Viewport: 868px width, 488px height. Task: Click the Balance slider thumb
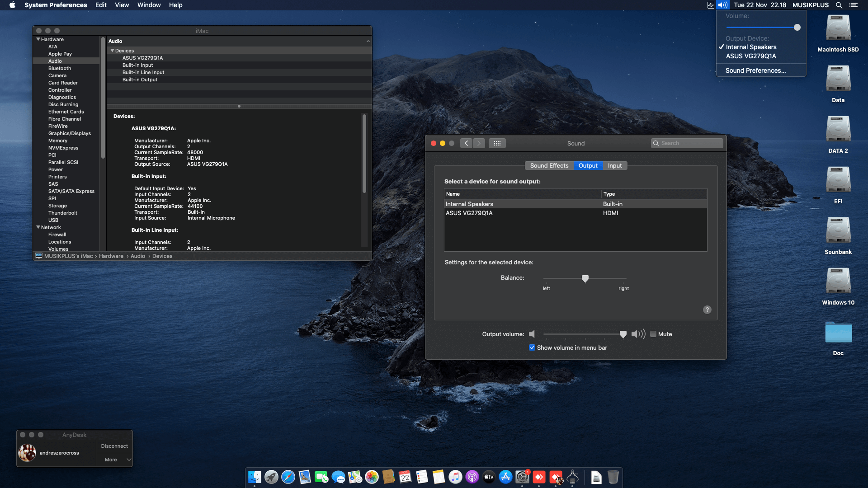pos(585,278)
